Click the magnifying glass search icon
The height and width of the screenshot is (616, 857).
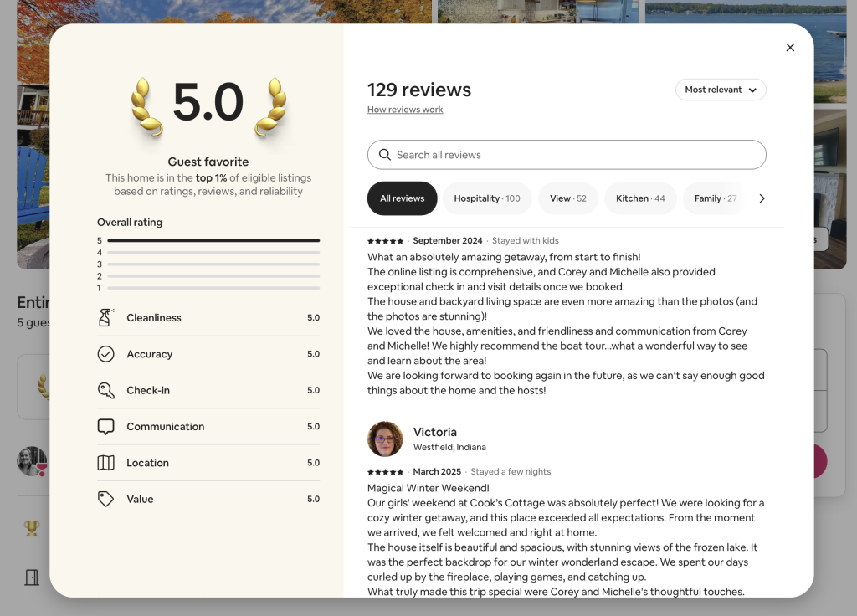coord(385,155)
